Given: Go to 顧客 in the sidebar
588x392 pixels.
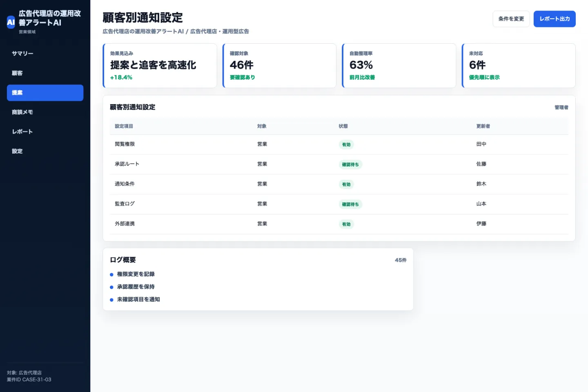Looking at the screenshot, I should coord(45,73).
